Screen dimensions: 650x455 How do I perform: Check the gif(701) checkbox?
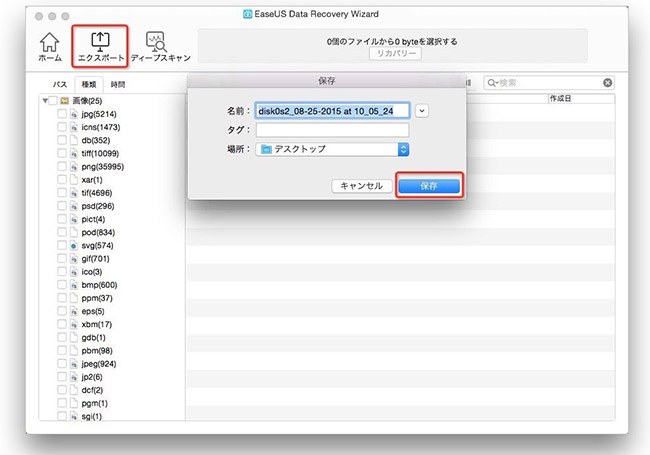point(62,259)
